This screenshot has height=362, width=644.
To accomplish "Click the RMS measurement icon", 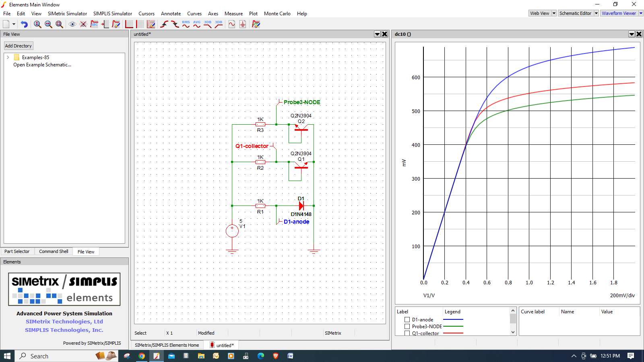I will click(186, 24).
